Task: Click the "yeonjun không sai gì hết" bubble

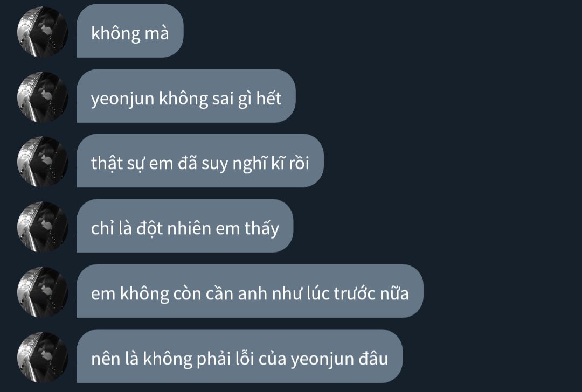Action: (186, 96)
